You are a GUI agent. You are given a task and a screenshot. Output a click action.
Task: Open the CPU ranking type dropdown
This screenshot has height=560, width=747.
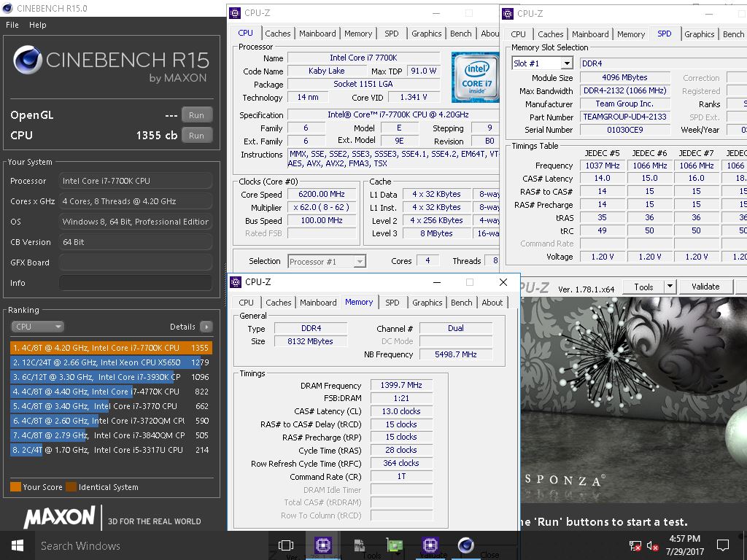[x=38, y=327]
